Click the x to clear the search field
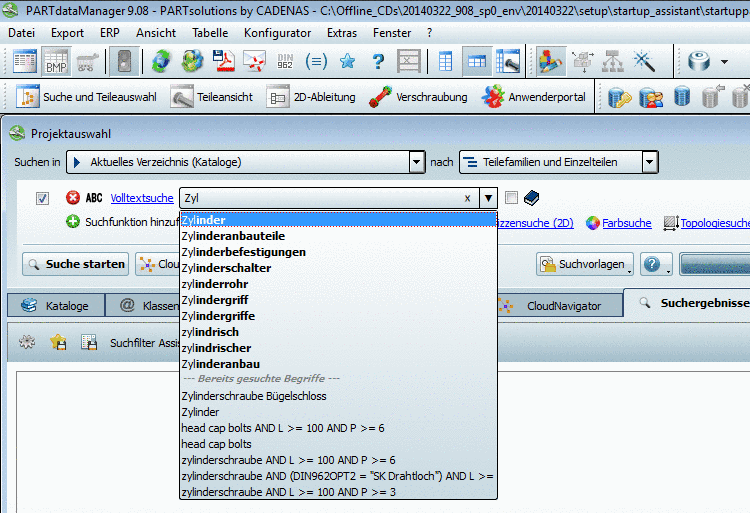 pyautogui.click(x=467, y=198)
